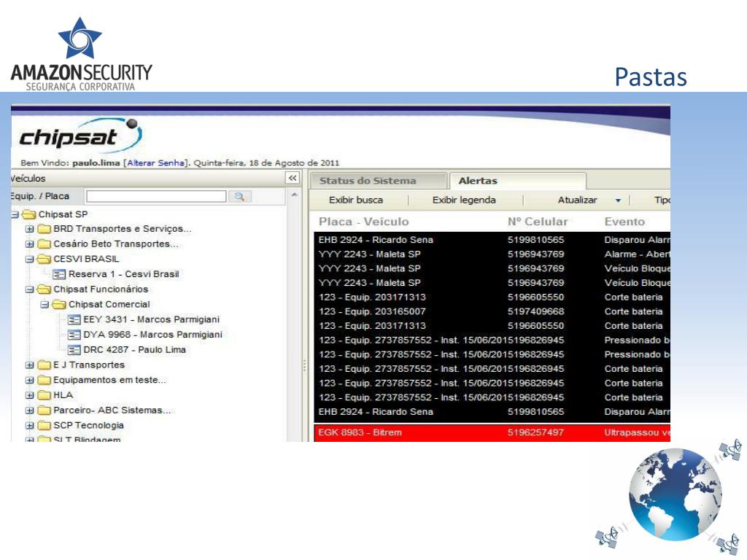Click the HLA folder icon
The height and width of the screenshot is (560, 747).
pos(44,395)
